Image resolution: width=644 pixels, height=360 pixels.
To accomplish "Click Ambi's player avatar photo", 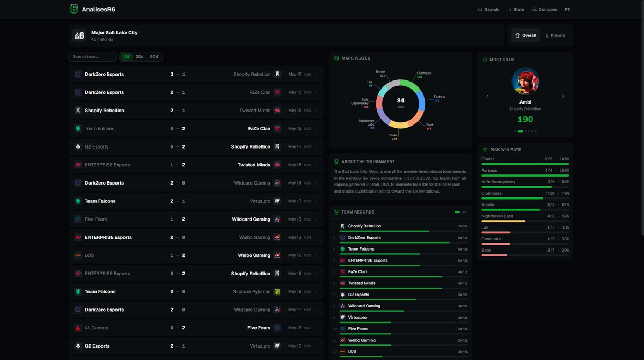I will tap(525, 81).
